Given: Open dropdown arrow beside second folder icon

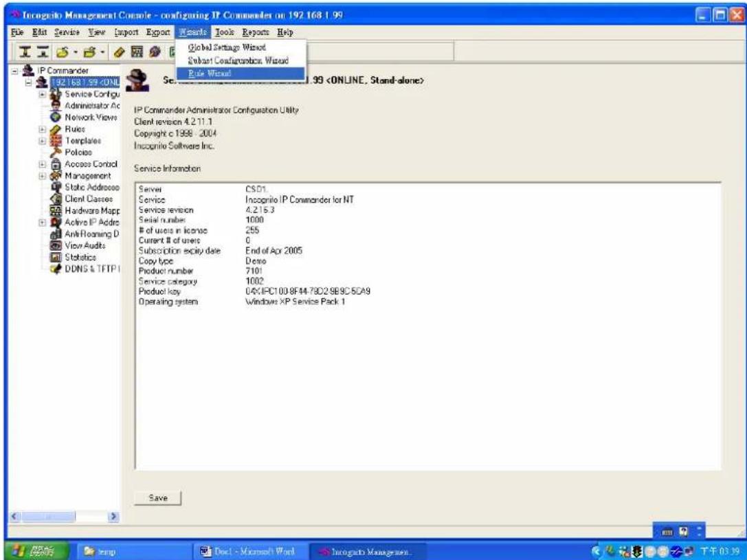Looking at the screenshot, I should pyautogui.click(x=102, y=52).
